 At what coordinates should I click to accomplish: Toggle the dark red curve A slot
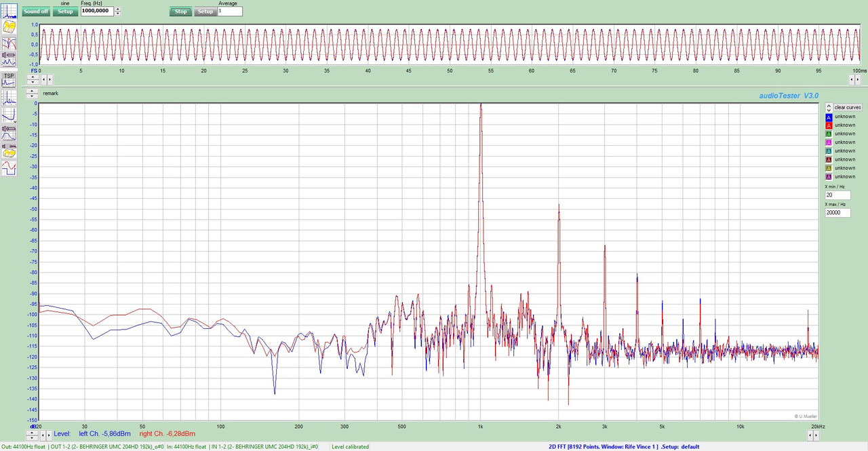pos(829,159)
